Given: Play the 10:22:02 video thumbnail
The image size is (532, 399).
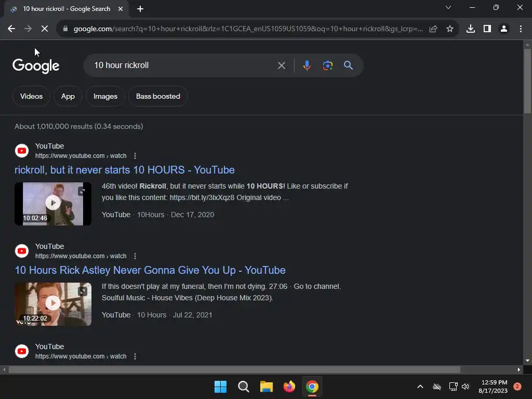Looking at the screenshot, I should [x=53, y=303].
